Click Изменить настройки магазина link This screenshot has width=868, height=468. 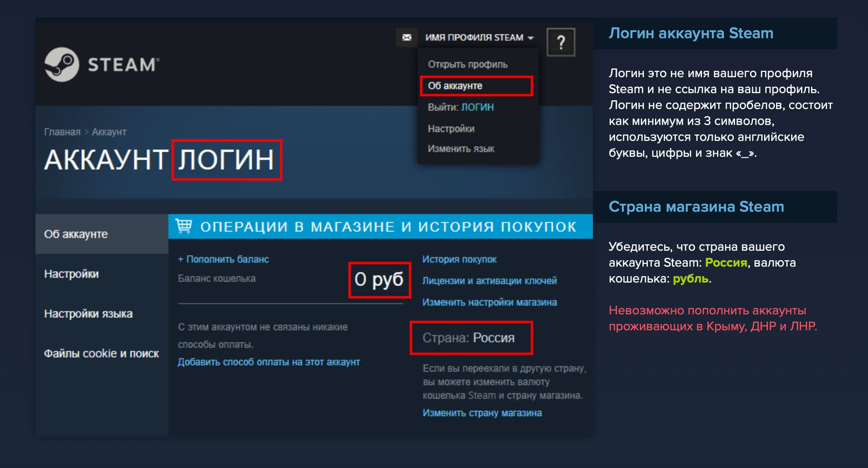click(489, 302)
